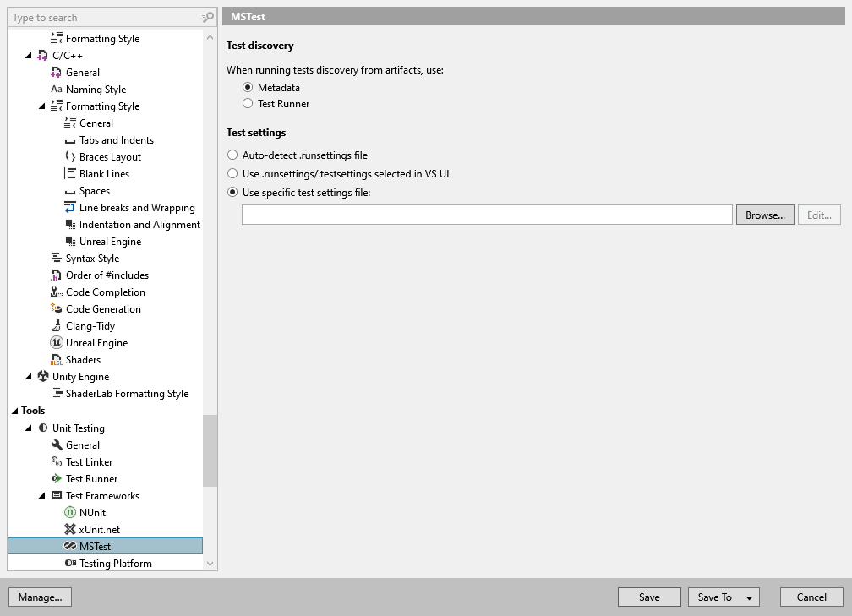Select the NUnit framework icon
Screen dimensions: 852x616
(69, 512)
